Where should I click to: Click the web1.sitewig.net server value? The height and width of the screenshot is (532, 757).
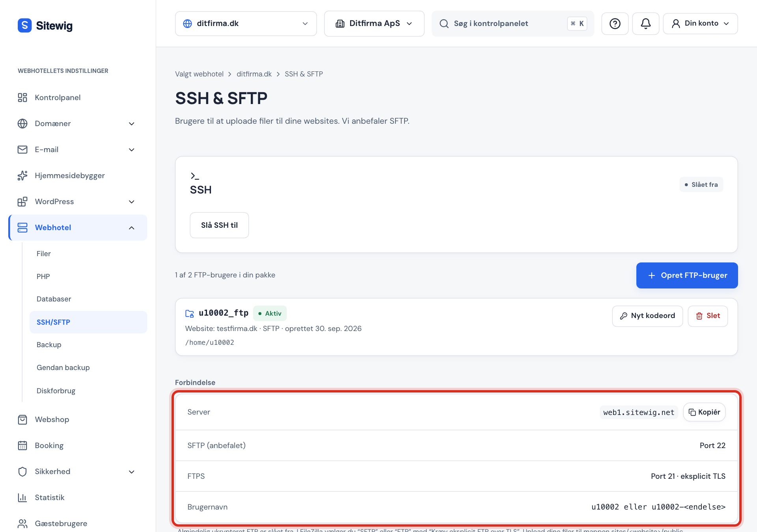click(639, 412)
